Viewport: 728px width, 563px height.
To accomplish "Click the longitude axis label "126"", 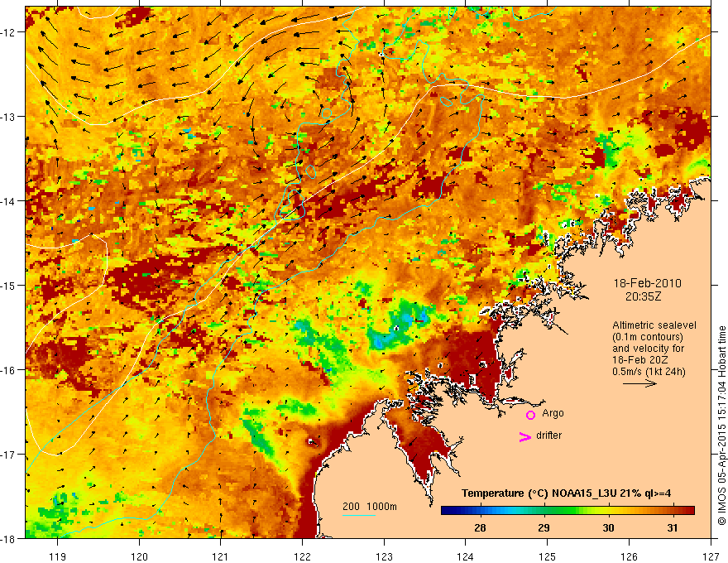I will pyautogui.click(x=629, y=556).
